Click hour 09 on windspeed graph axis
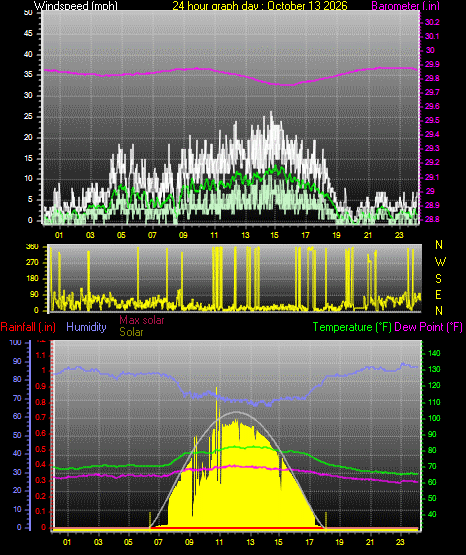The width and height of the screenshot is (466, 555). tap(183, 235)
